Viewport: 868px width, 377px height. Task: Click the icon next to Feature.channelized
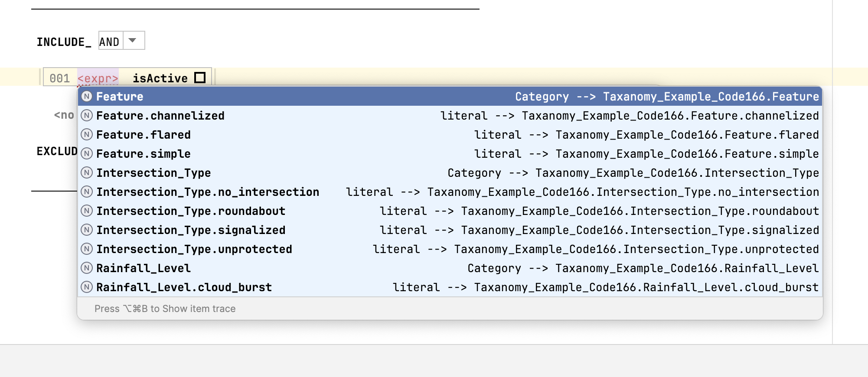(87, 116)
